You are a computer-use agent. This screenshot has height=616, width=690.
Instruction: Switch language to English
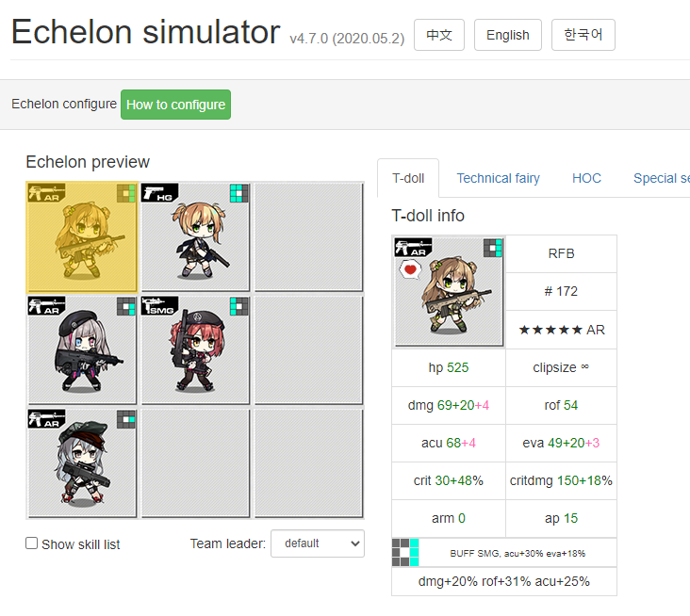pos(507,35)
